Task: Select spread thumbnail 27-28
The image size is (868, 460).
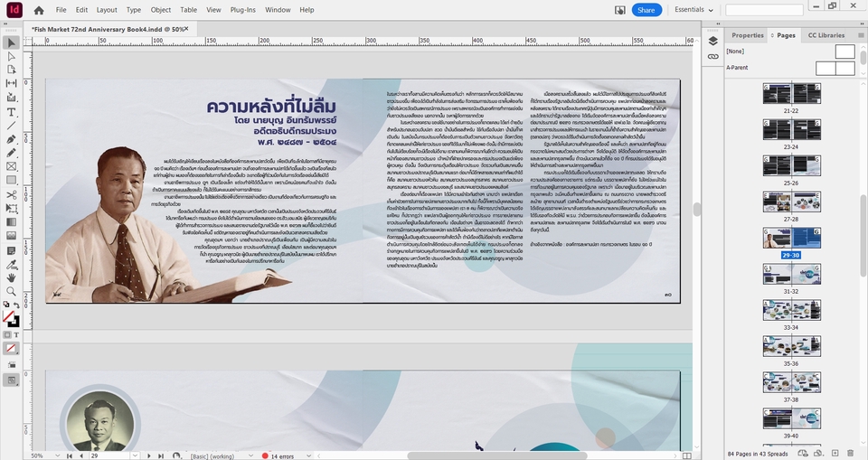Action: 792,202
